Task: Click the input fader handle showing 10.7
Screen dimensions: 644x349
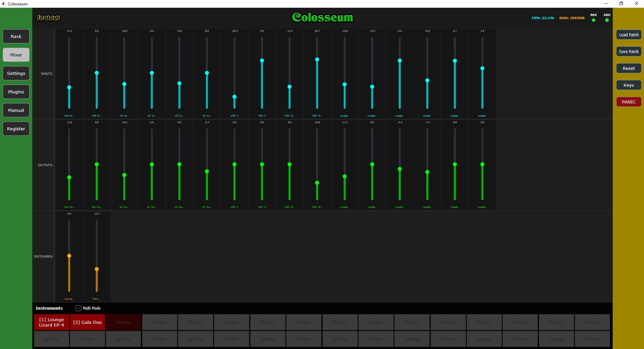Action: point(317,59)
